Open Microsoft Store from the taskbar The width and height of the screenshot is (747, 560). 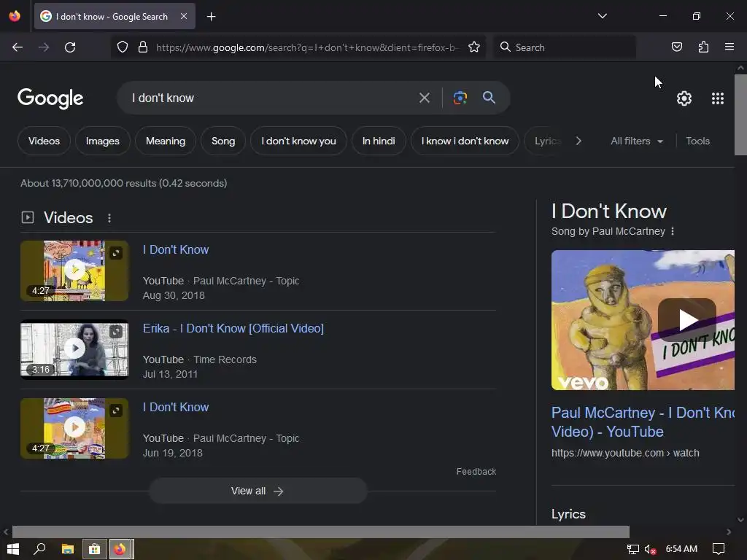coord(94,549)
